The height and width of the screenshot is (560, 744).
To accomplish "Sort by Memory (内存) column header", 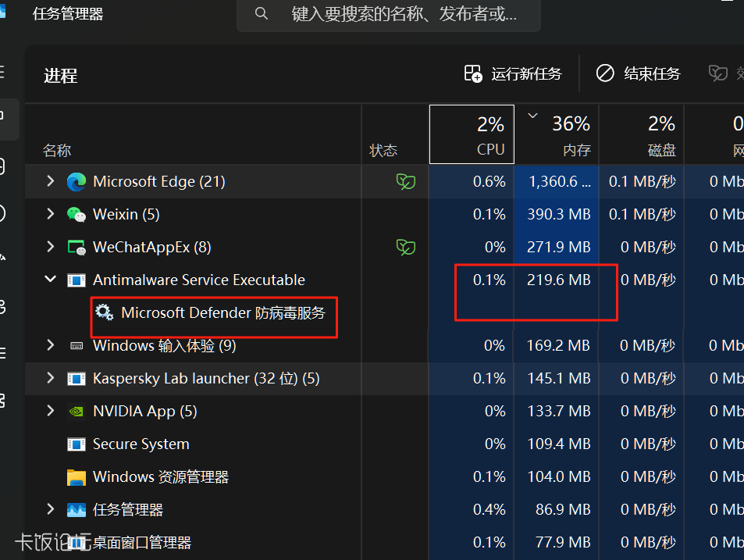I will [557, 134].
